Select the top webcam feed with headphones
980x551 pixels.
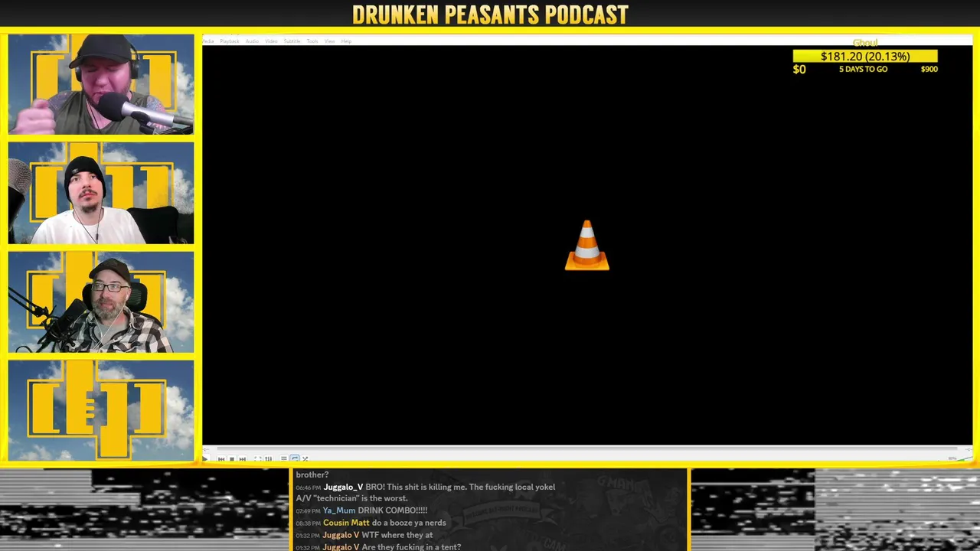[101, 83]
